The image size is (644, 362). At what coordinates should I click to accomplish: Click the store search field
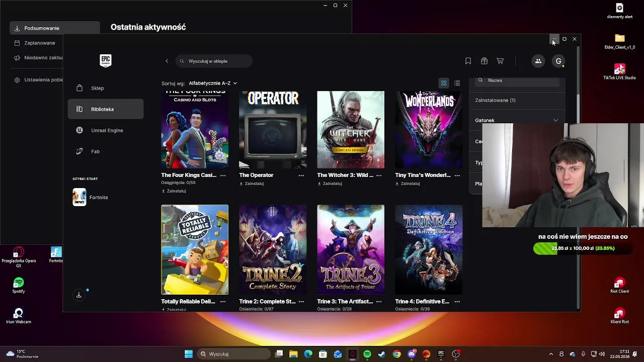(214, 61)
